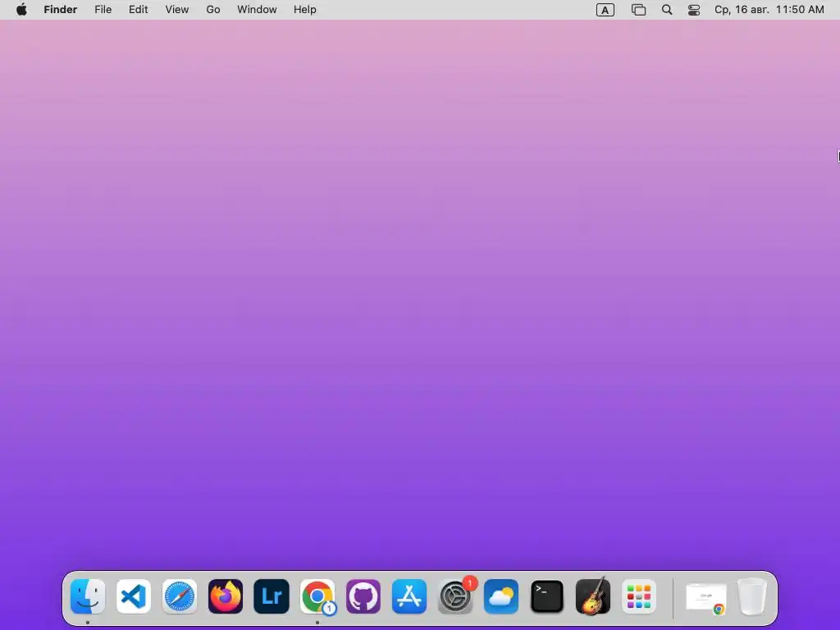Viewport: 840px width, 630px height.
Task: Launch the App Store from the Dock
Action: (x=409, y=596)
